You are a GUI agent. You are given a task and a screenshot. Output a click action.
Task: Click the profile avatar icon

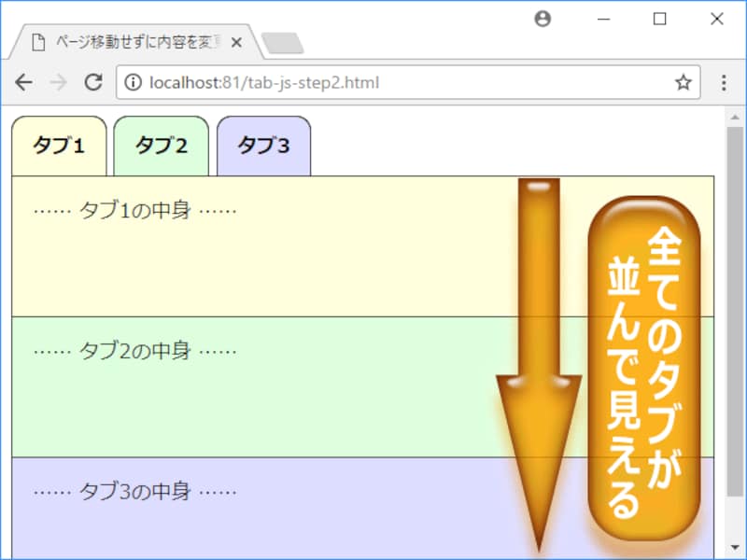click(x=543, y=19)
